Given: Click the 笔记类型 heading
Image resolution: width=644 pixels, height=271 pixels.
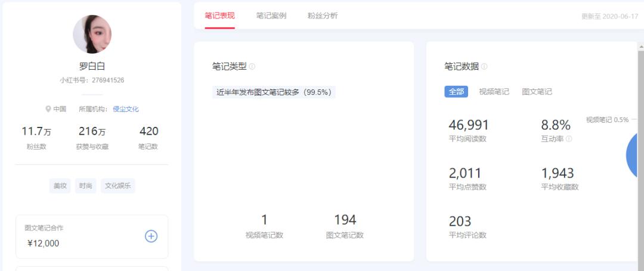Looking at the screenshot, I should coord(229,67).
